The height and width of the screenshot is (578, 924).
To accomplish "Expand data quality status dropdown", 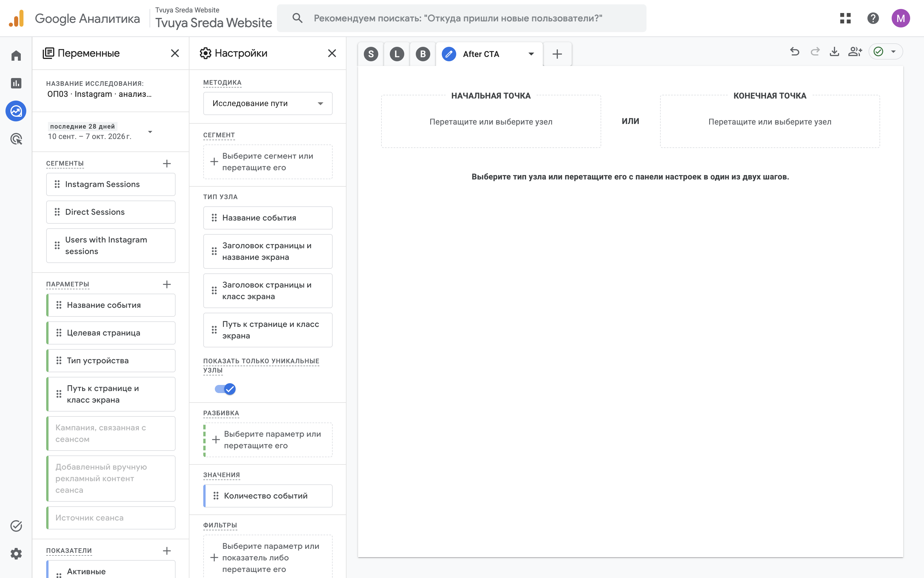I will pyautogui.click(x=893, y=52).
